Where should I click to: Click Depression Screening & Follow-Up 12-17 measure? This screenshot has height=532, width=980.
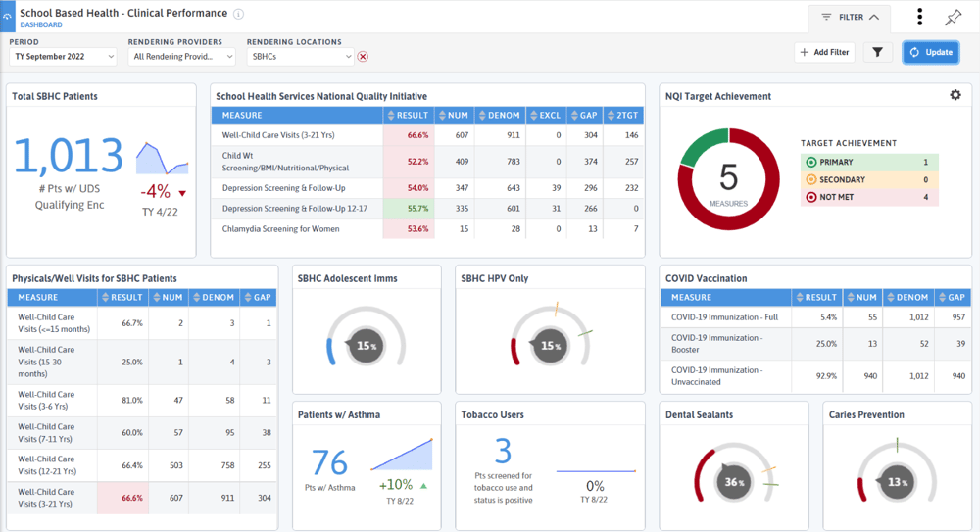[295, 208]
